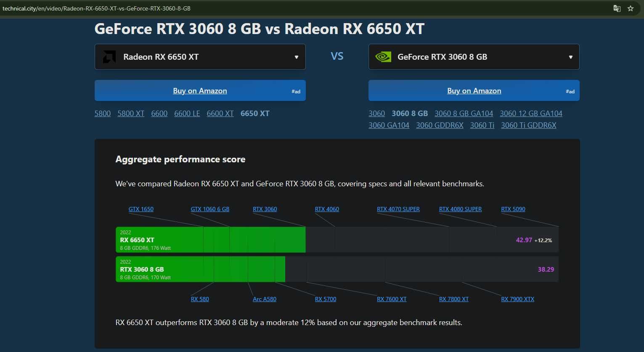Open the 3060 GDDR6X link
Viewport: 644px width, 352px height.
click(440, 125)
